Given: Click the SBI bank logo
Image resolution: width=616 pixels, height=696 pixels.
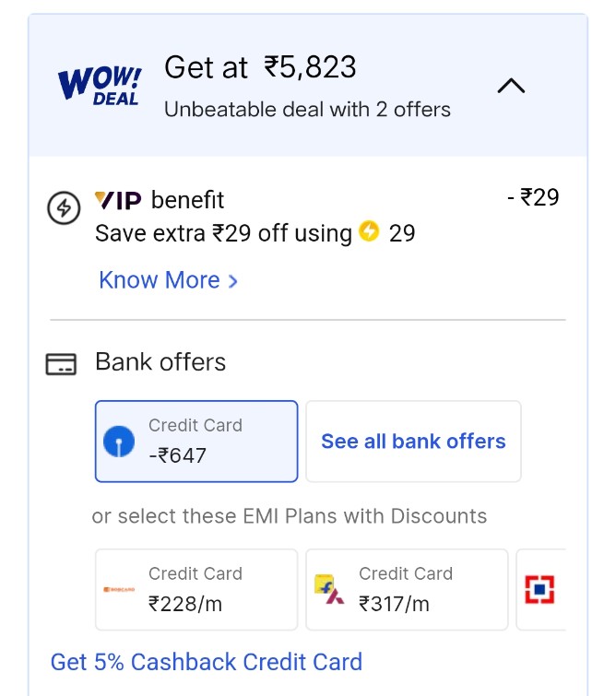Looking at the screenshot, I should point(118,442).
